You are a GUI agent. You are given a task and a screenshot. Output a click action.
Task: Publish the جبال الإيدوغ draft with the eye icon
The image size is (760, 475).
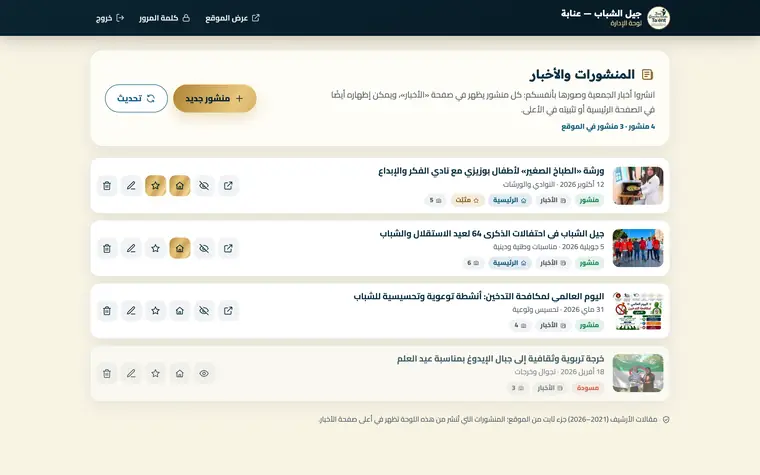point(204,374)
